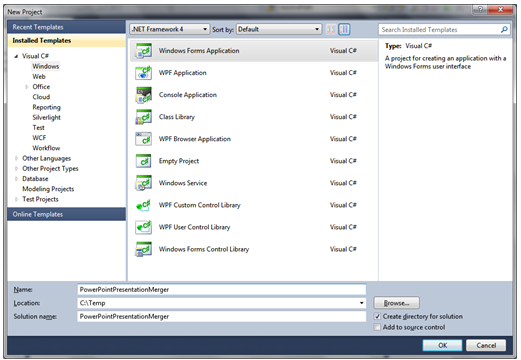Enable Add to source control checkbox
Screen dimensions: 521x360
(377, 327)
